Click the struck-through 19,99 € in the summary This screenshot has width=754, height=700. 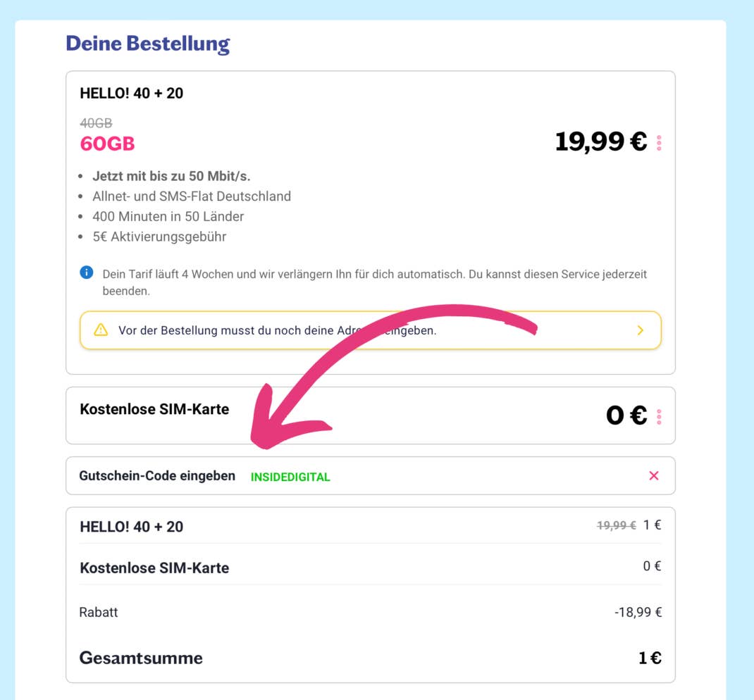[616, 525]
